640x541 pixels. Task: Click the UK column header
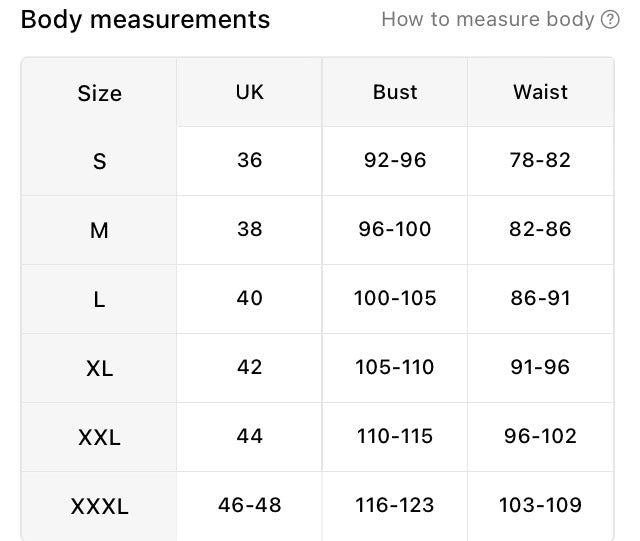pyautogui.click(x=249, y=92)
